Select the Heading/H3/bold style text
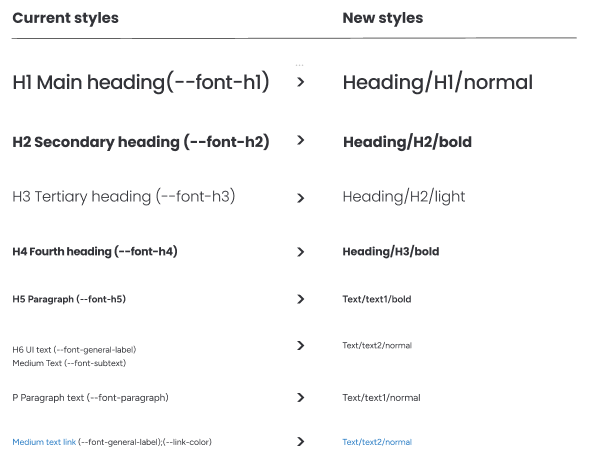Screen dimensions: 590x462 point(391,252)
